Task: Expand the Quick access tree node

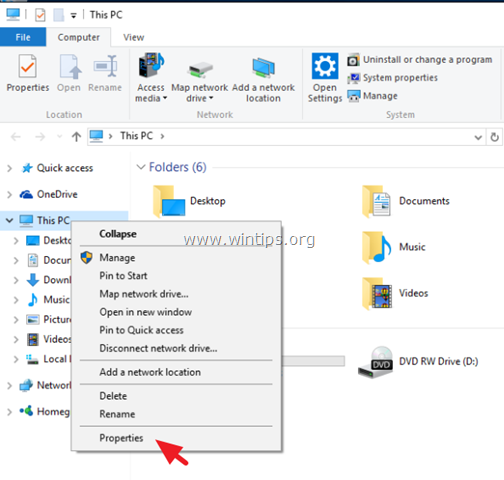Action: (x=10, y=168)
